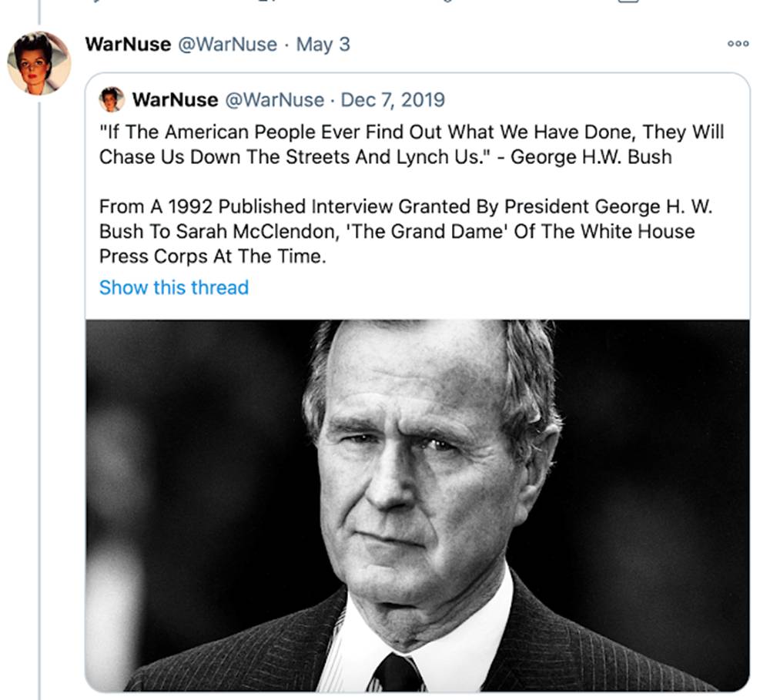The image size is (770, 700).
Task: Open the Dec 7, 2019 timestamp
Action: [x=393, y=100]
